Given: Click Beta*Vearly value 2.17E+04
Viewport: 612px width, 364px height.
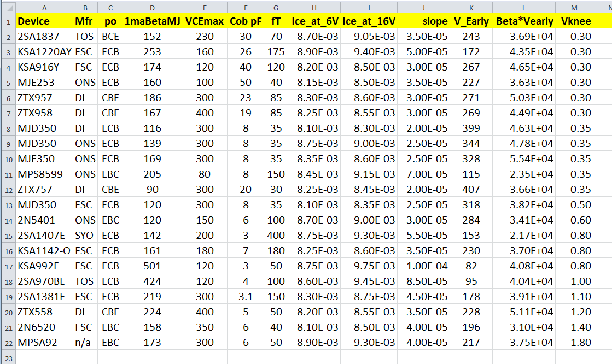Looking at the screenshot, I should (524, 236).
